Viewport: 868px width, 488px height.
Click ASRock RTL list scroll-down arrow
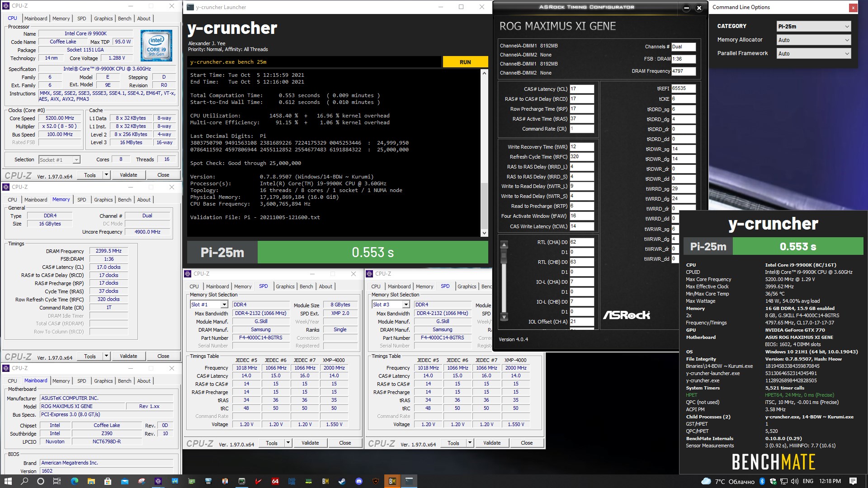504,317
